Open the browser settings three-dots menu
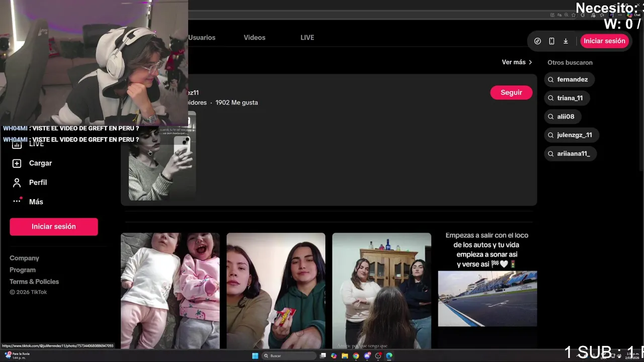Screen dimensions: 644x362 [620, 15]
